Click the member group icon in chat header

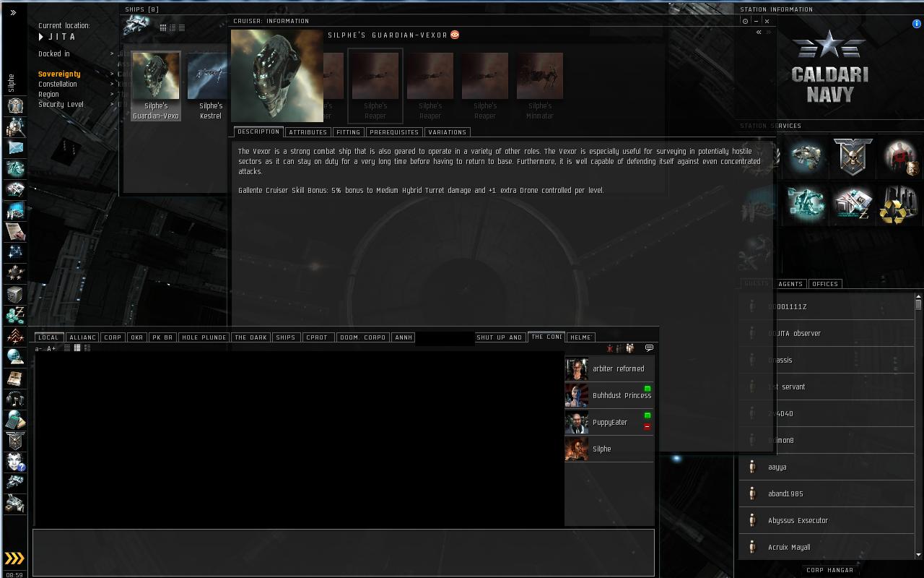coord(630,348)
